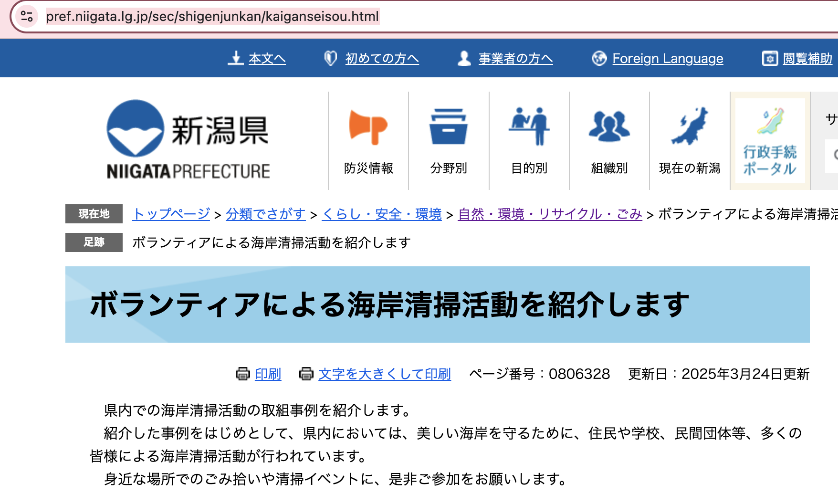Click the site info icon in address bar

click(27, 17)
